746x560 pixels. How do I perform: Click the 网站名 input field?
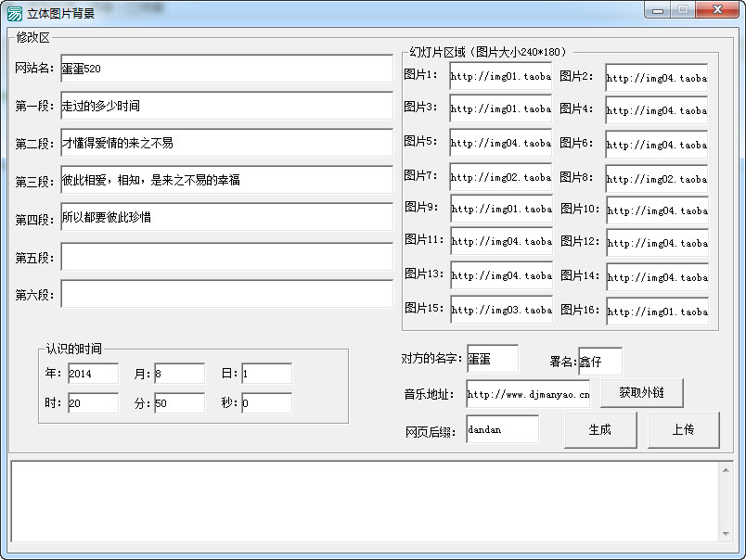coord(227,69)
